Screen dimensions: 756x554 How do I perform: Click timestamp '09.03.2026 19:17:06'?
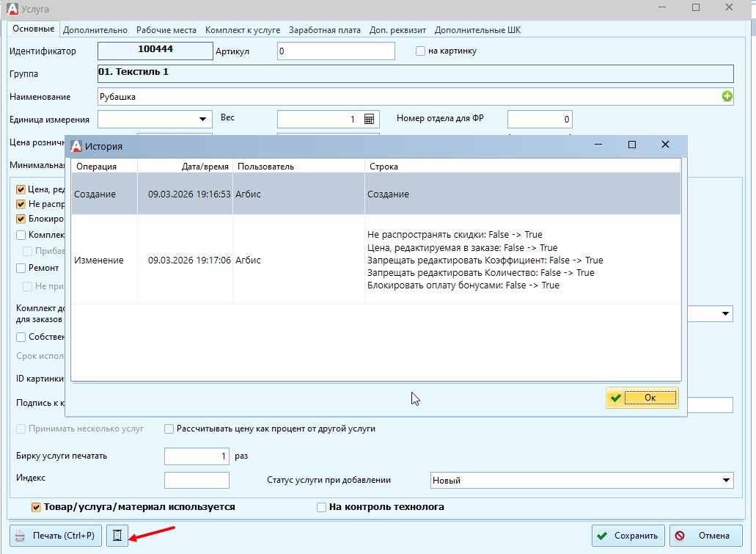[189, 260]
